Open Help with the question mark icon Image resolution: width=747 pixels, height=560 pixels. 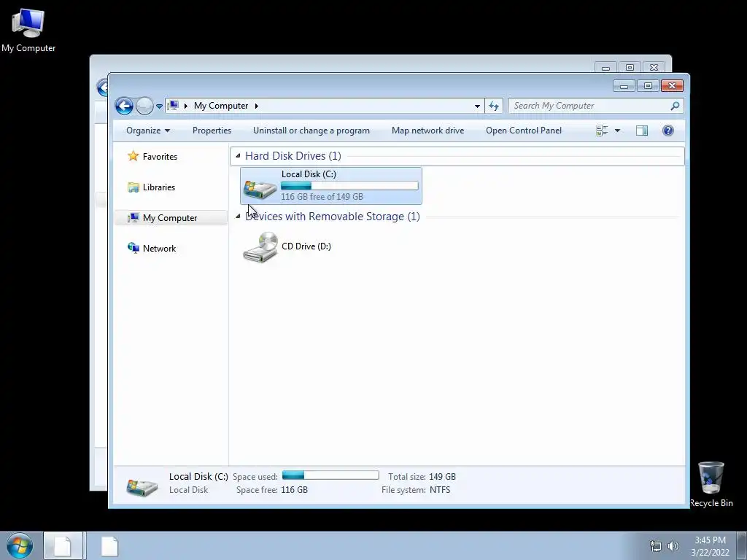(668, 131)
